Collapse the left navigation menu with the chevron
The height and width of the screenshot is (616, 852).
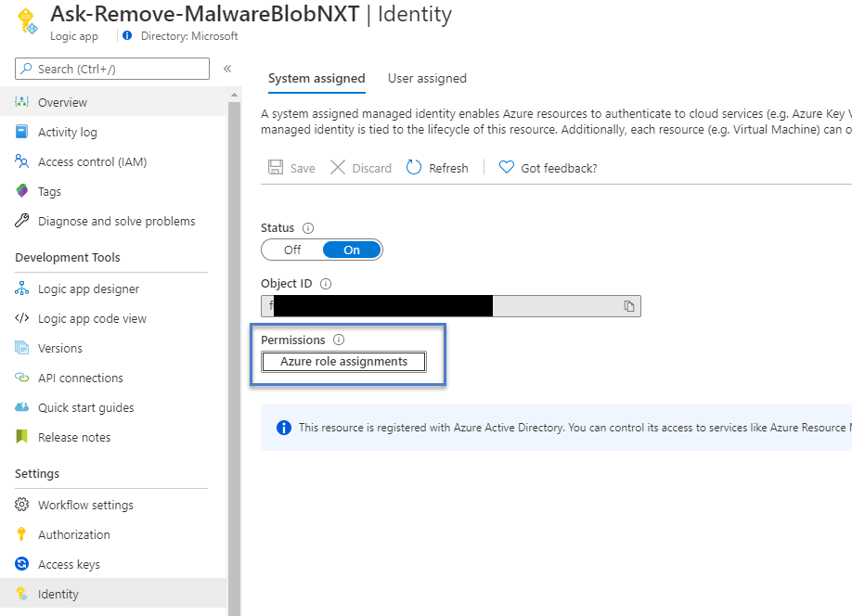point(227,69)
